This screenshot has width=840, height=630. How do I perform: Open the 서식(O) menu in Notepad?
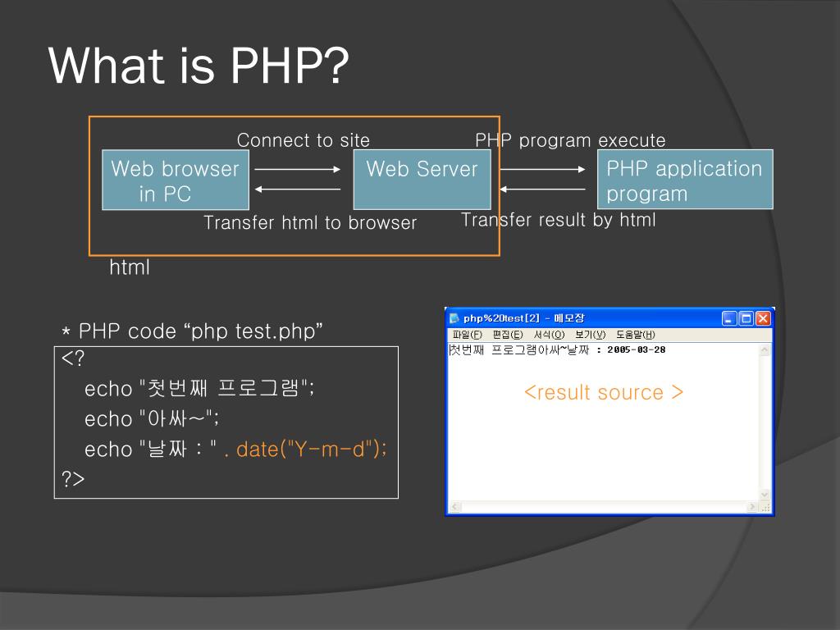(549, 335)
